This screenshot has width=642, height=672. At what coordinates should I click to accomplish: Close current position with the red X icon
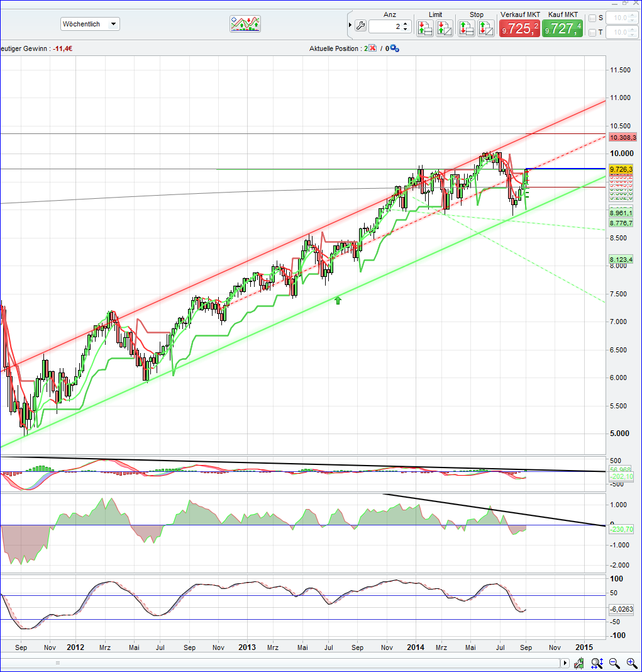[x=372, y=48]
